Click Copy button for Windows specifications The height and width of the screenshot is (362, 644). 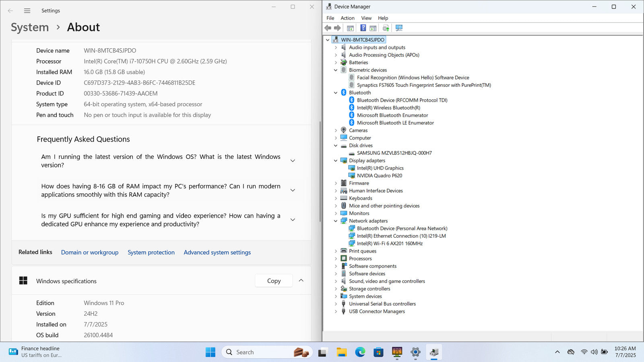(x=274, y=281)
